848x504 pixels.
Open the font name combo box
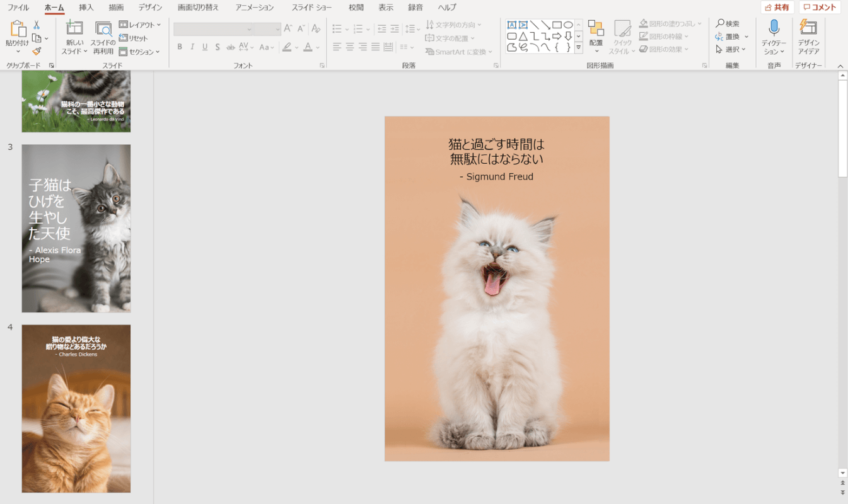[x=213, y=29]
